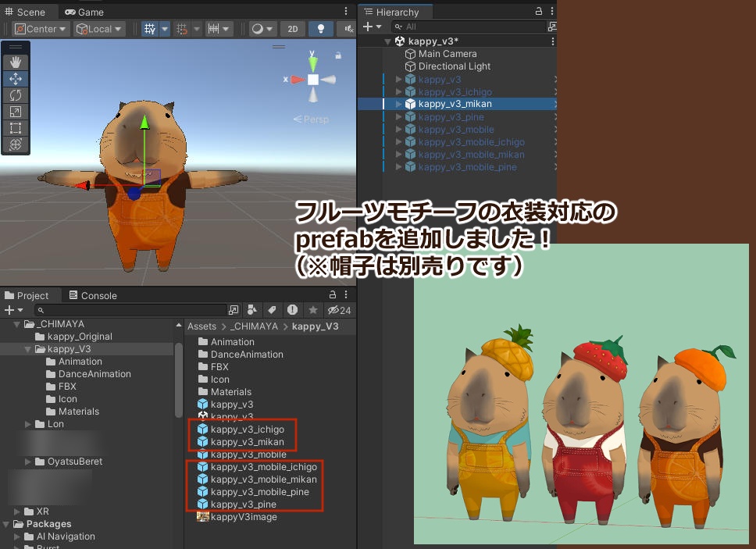Image resolution: width=756 pixels, height=549 pixels.
Task: Click the favorites star icon
Action: 313,310
